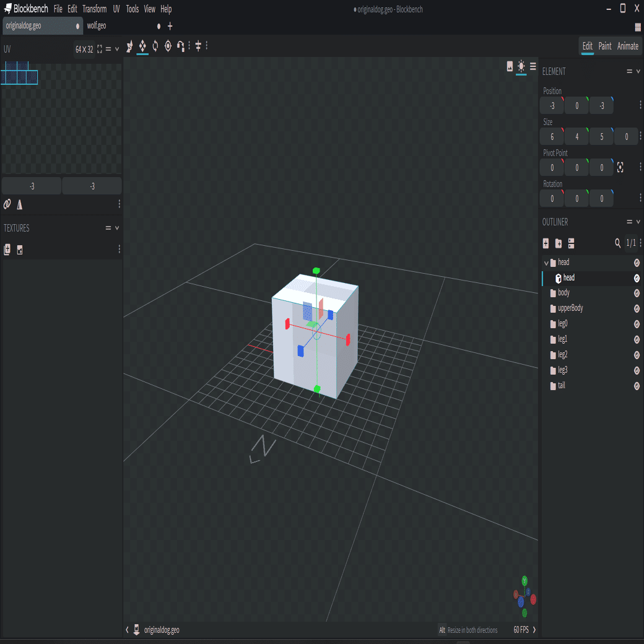Screen dimensions: 644x644
Task: Click the split-screen grid icon at top right
Action: coord(637,27)
